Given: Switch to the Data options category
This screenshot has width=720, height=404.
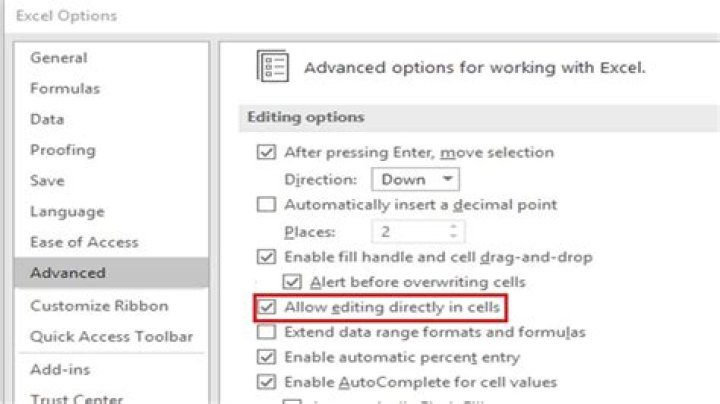Looking at the screenshot, I should (x=47, y=120).
